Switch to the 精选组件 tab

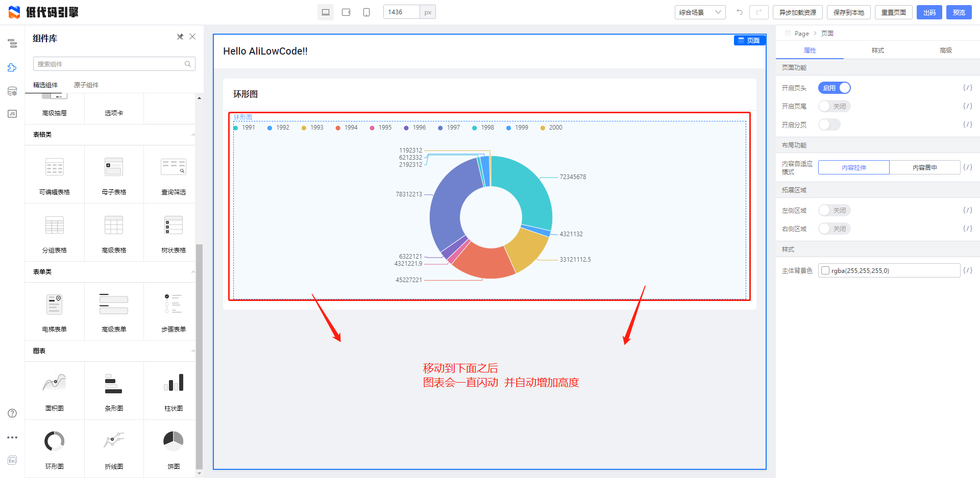pos(45,85)
